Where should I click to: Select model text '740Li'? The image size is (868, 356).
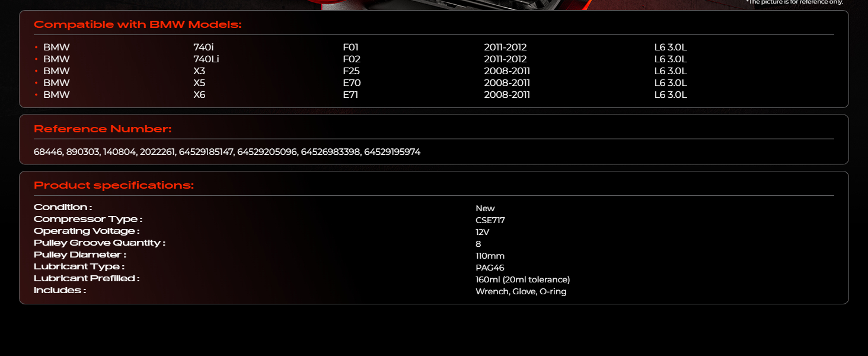point(206,59)
